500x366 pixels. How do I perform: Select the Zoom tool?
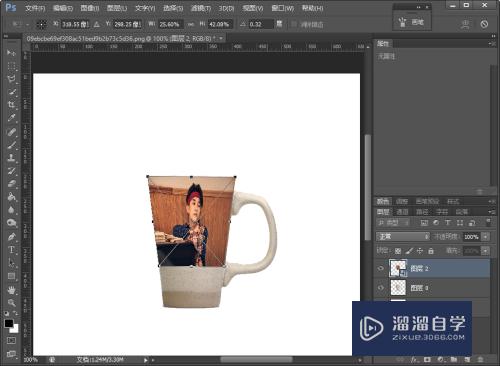pos(11,303)
